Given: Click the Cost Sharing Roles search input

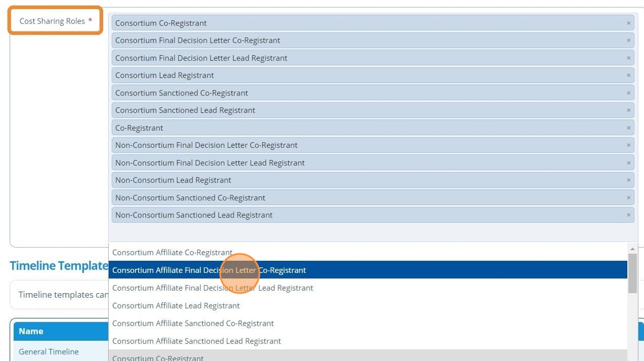Looking at the screenshot, I should pos(373,232).
